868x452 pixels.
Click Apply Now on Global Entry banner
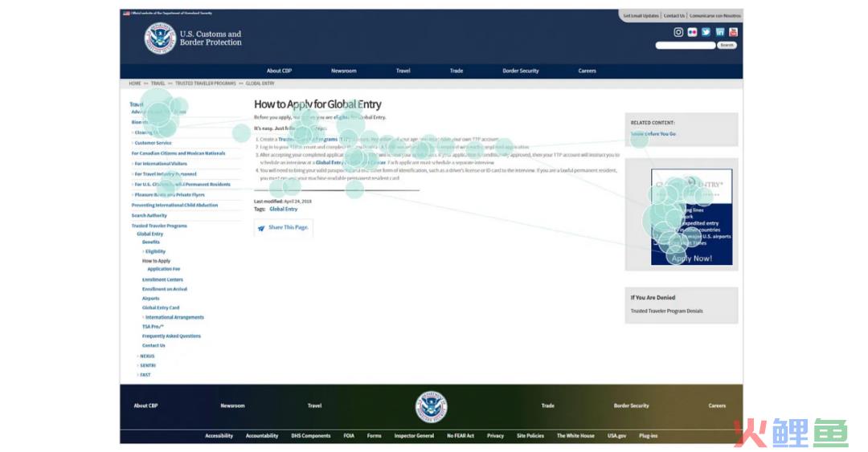click(x=691, y=259)
